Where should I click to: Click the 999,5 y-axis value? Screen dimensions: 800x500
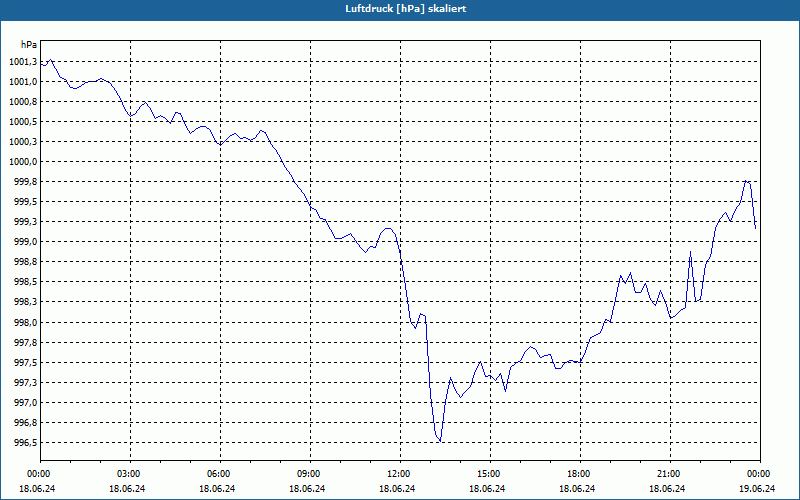click(25, 202)
